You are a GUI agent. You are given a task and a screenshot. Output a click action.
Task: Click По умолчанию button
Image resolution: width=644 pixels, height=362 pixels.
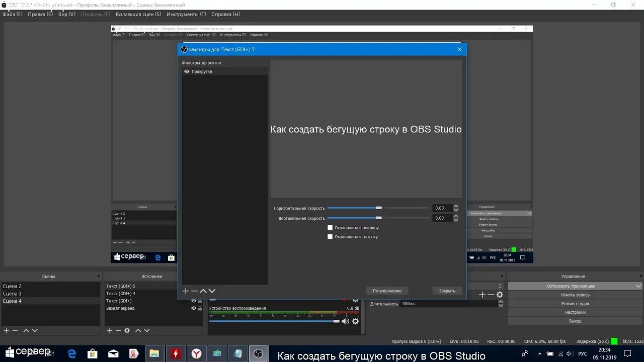(x=387, y=291)
